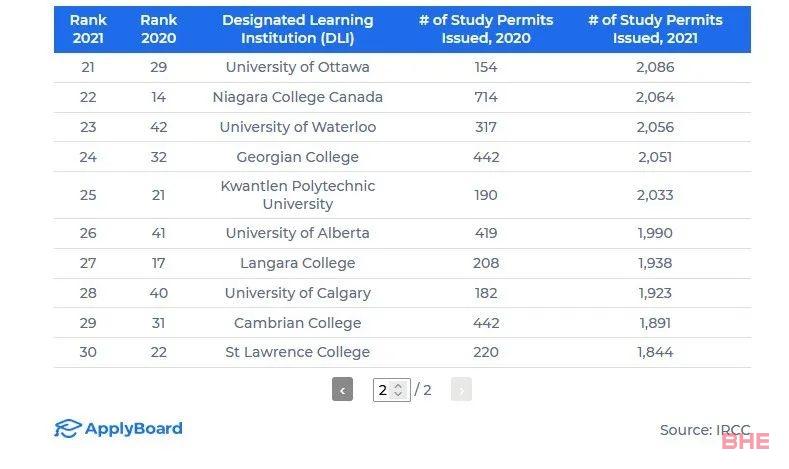789x469 pixels.
Task: Go to previous table page arrow
Action: (342, 389)
